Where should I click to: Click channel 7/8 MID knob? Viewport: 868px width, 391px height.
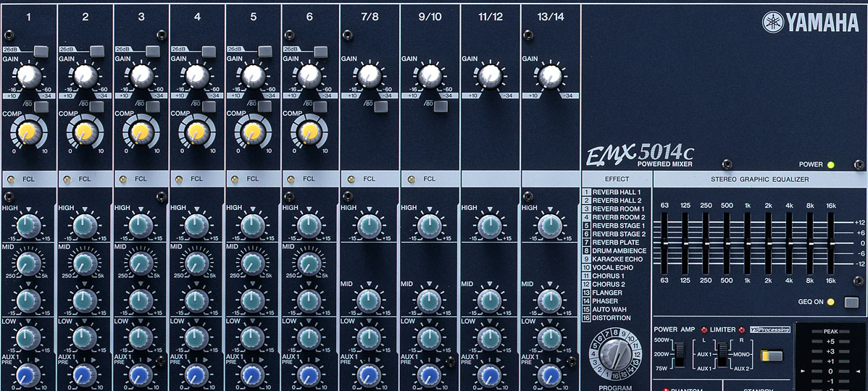(369, 301)
